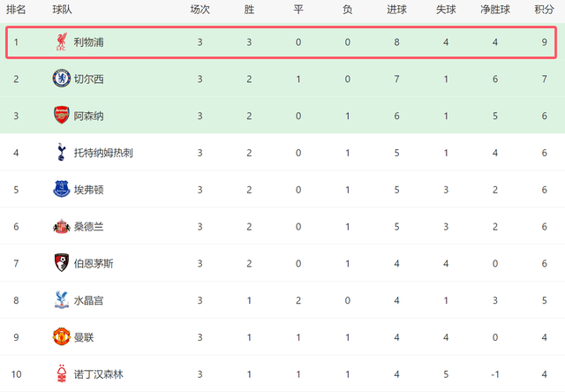565x392 pixels.
Task: Click the 排名 column header
Action: coord(16,11)
